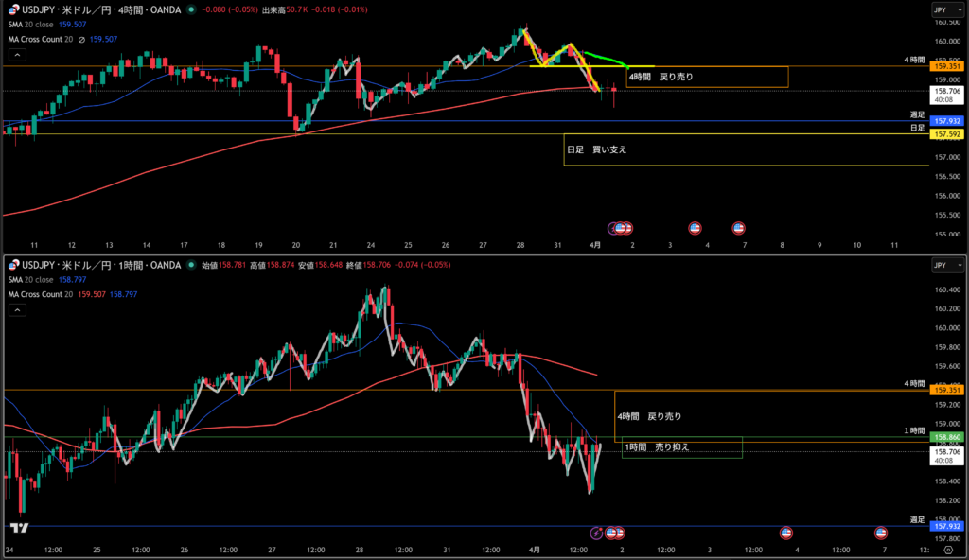Click the green market status dot on the 1-hour chart
Image resolution: width=969 pixels, height=560 pixels.
point(189,265)
